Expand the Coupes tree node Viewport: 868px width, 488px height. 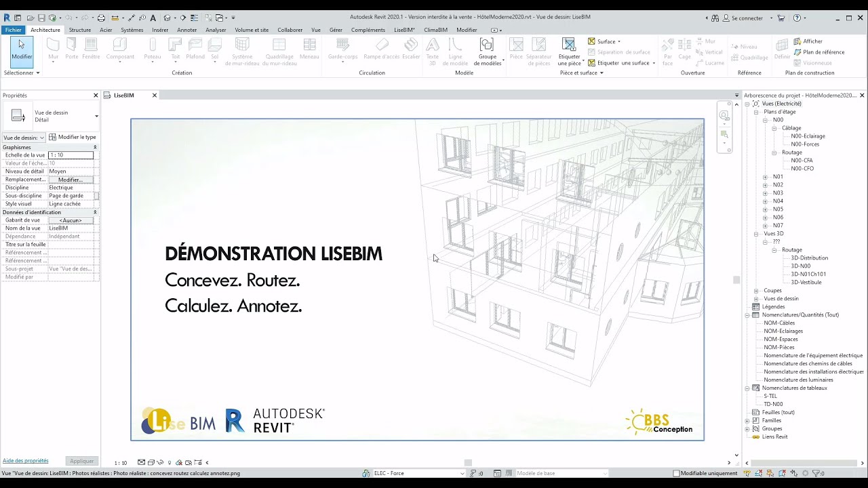point(756,291)
